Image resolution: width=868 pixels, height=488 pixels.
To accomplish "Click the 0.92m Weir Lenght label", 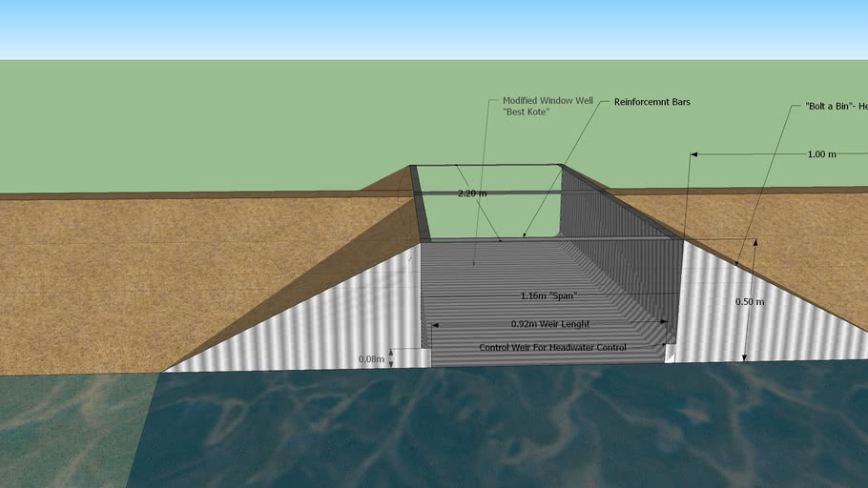I will click(x=552, y=323).
